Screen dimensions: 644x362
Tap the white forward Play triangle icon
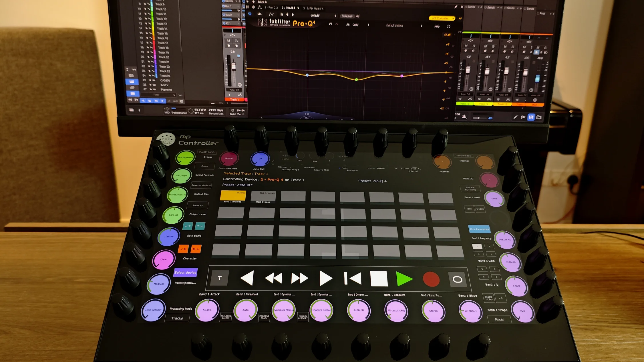click(x=326, y=278)
